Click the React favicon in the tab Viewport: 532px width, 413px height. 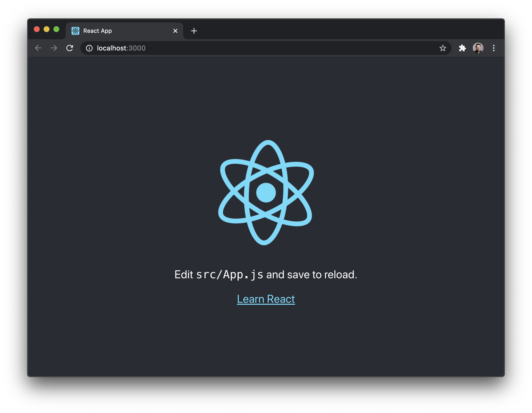click(75, 31)
